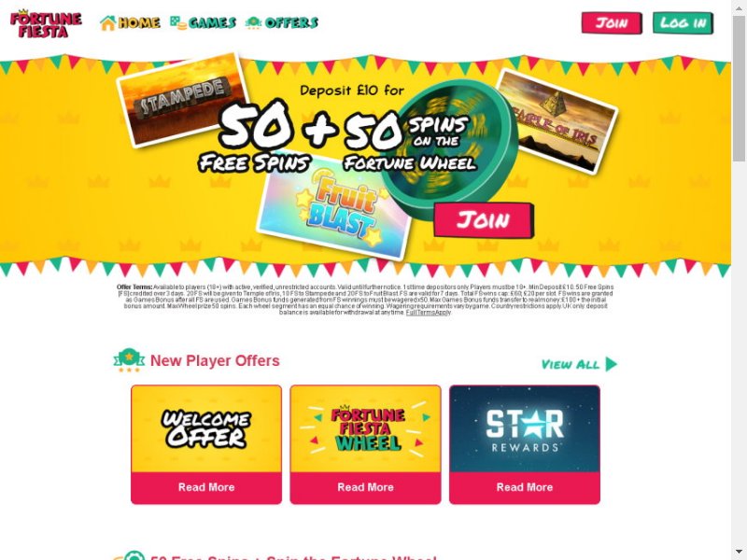Open the Full Terms Apply link
Viewport: 747px width, 560px height.
(x=428, y=313)
